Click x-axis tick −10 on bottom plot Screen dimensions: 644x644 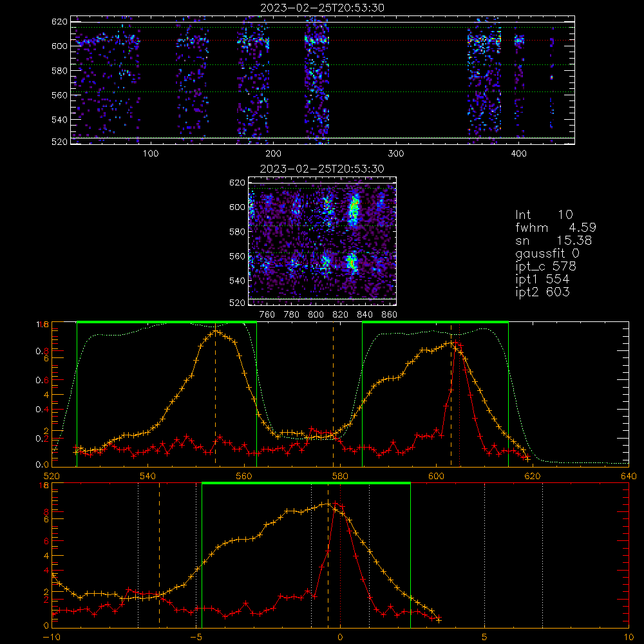point(52,638)
